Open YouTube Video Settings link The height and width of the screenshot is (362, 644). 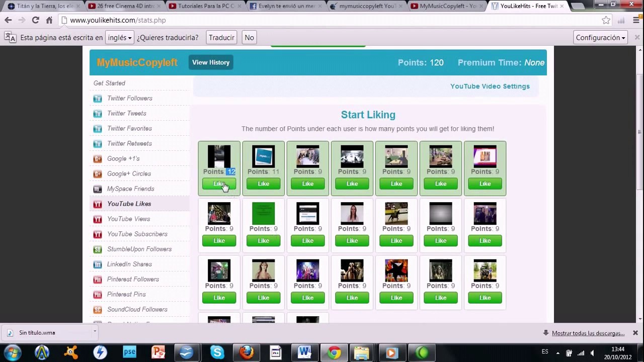490,86
